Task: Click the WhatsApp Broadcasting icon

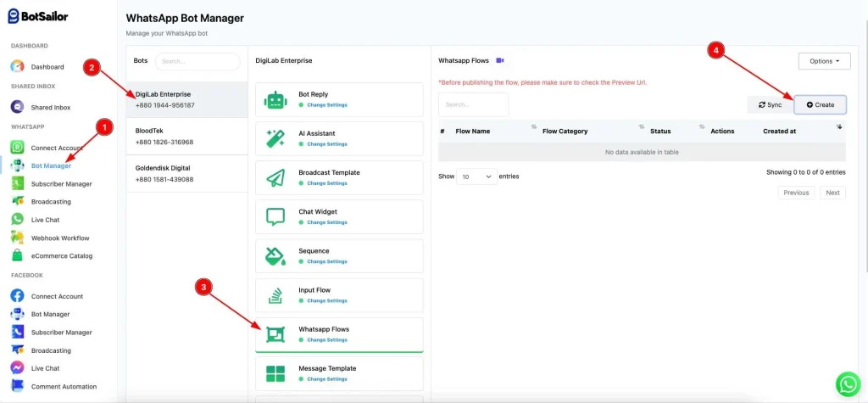Action: pyautogui.click(x=17, y=201)
